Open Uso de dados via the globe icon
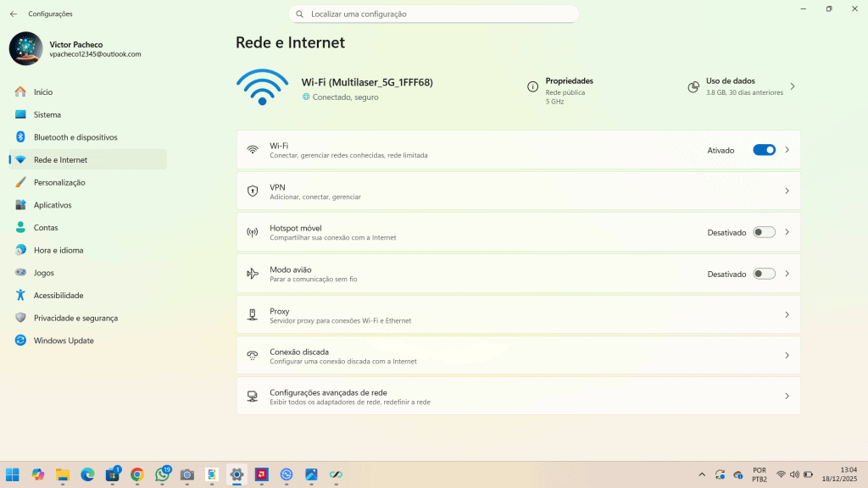The width and height of the screenshot is (868, 488). point(692,86)
